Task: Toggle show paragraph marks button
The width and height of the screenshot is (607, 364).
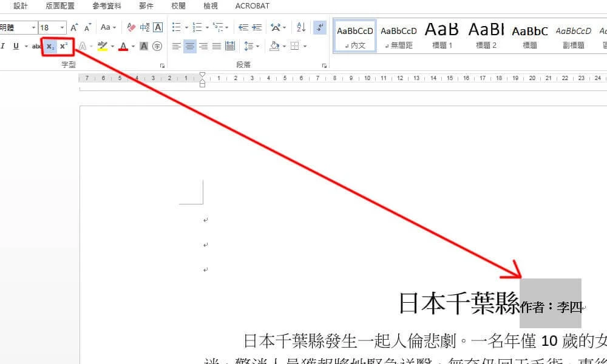Action: [320, 27]
